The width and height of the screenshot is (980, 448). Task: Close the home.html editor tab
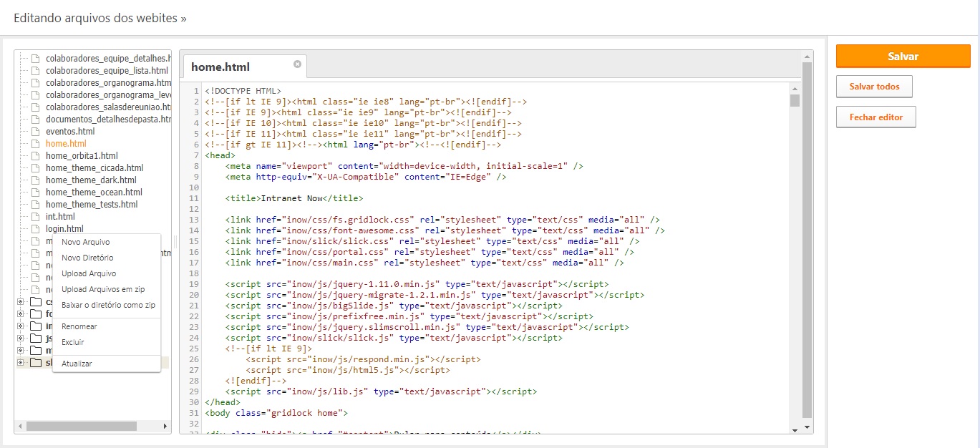point(297,64)
